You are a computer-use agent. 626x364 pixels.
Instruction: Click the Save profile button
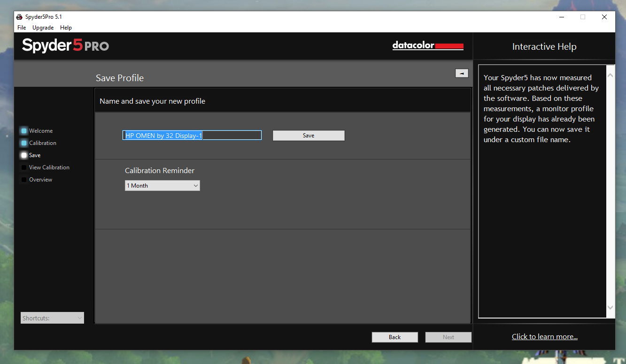309,136
